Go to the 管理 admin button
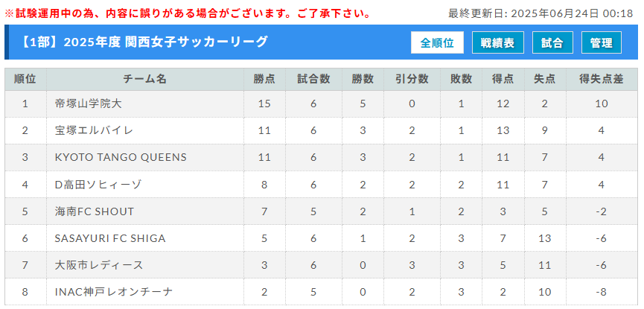The image size is (644, 309). point(602,42)
